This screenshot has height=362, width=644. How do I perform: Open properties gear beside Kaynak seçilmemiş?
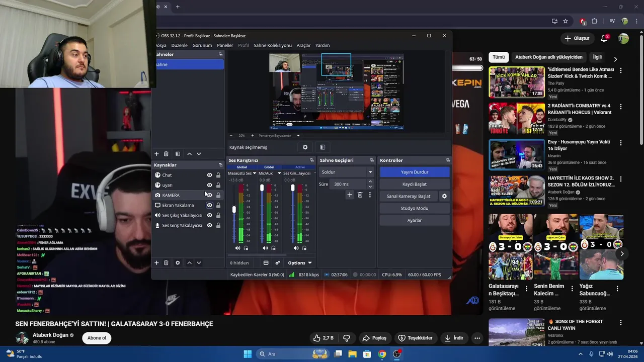305,147
